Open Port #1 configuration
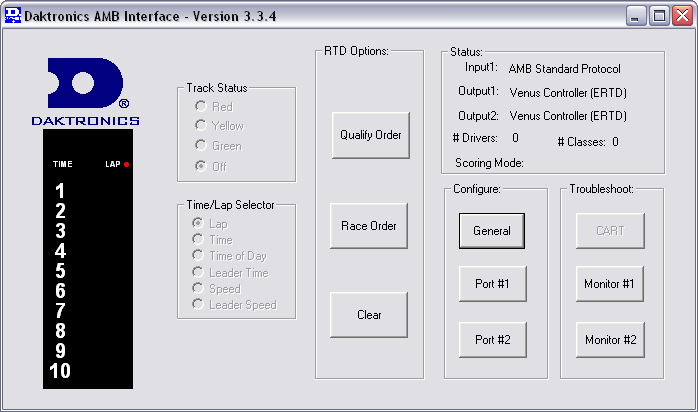Screen dimensions: 698x412 (x=491, y=284)
